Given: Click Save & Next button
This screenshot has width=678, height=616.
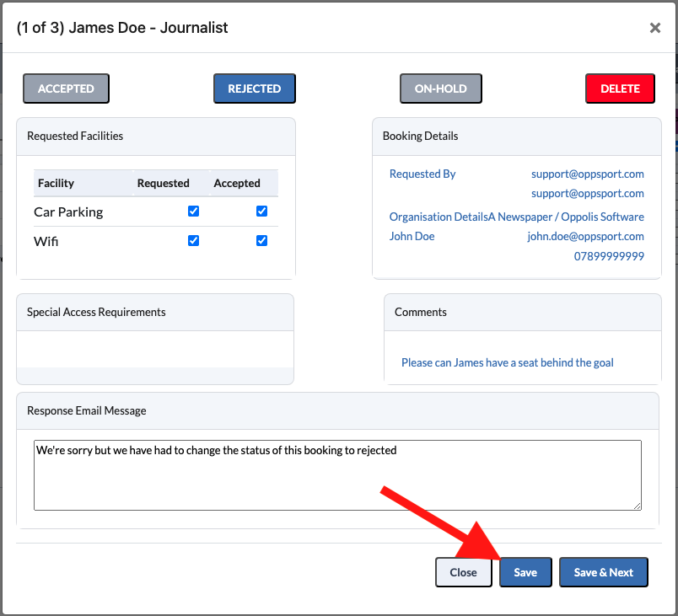Looking at the screenshot, I should pyautogui.click(x=603, y=572).
